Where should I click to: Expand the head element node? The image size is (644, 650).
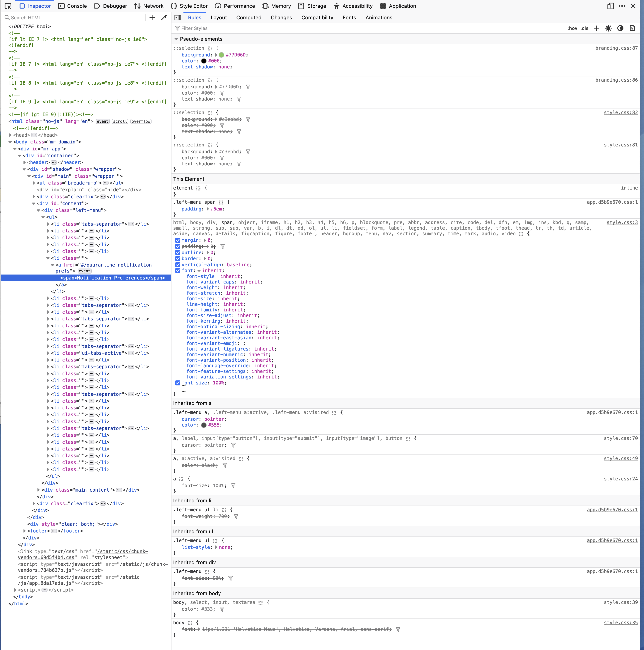click(10, 135)
